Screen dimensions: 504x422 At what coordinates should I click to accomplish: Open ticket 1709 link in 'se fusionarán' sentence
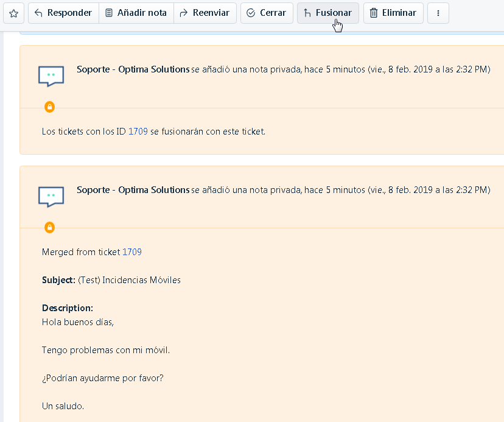point(138,131)
